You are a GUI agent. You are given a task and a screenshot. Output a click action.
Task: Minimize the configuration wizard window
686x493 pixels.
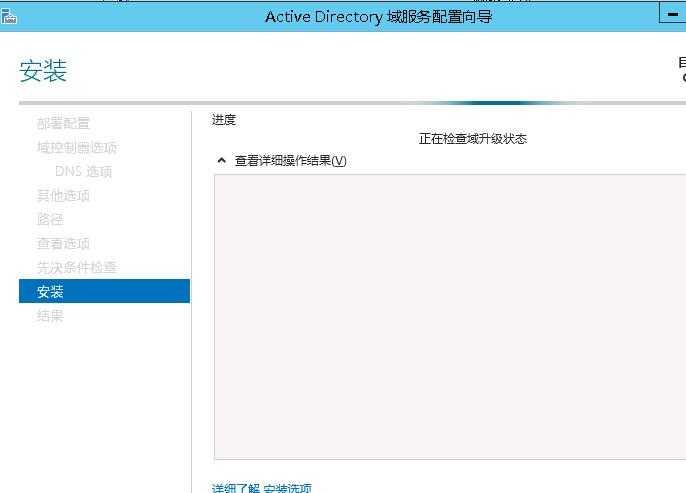(x=673, y=14)
